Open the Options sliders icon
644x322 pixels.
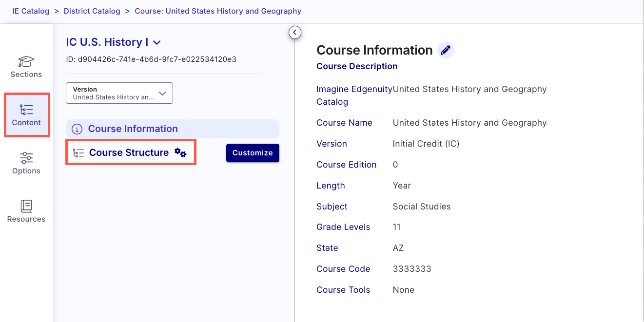(x=26, y=158)
